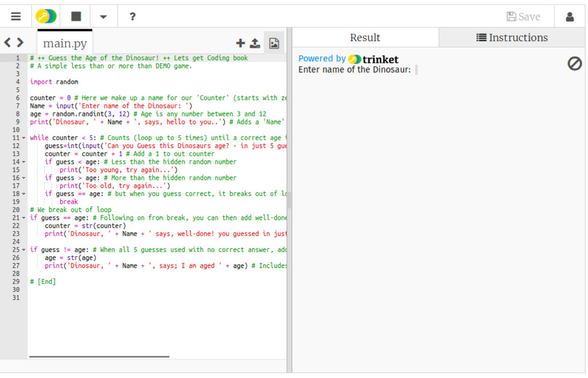
Task: Switch to the Instructions tab
Action: point(512,38)
